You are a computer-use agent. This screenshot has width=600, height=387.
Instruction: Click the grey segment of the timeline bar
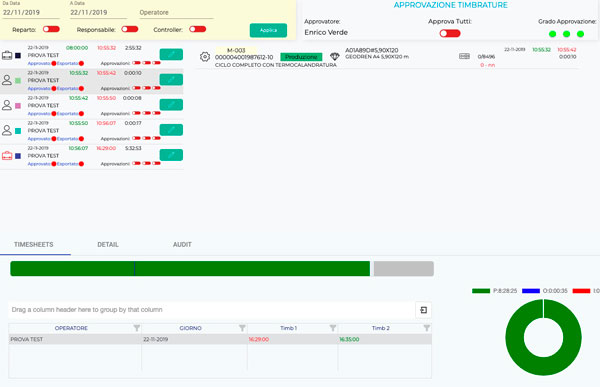404,269
